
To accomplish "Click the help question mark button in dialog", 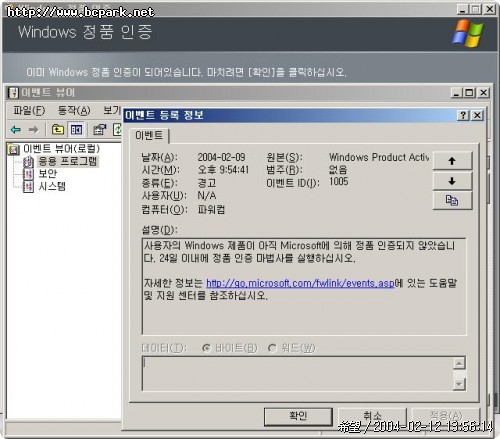I will [x=463, y=115].
